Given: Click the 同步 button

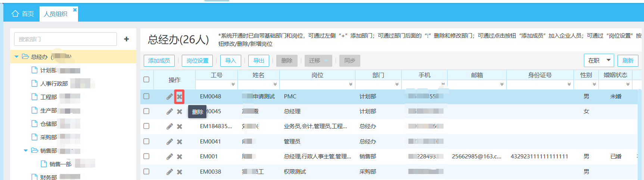Looking at the screenshot, I should (x=350, y=61).
